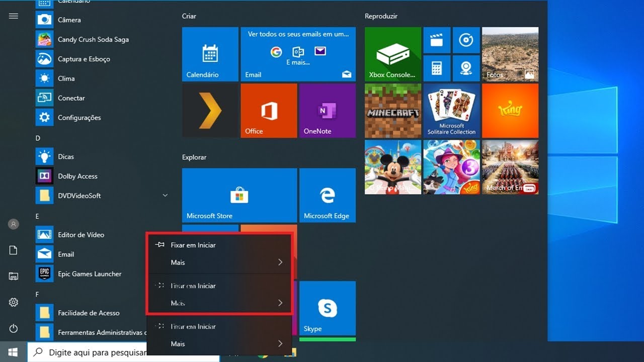Open the Calculator small tile

pyautogui.click(x=437, y=68)
